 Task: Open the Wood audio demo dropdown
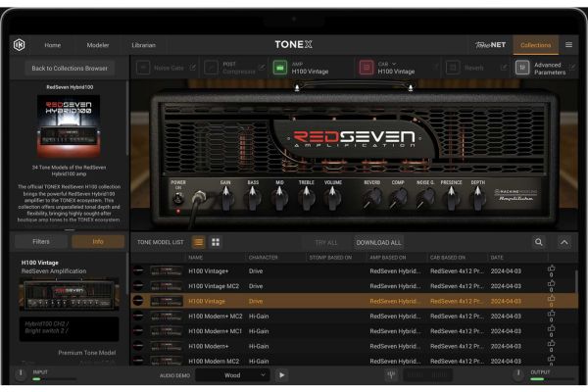232,375
